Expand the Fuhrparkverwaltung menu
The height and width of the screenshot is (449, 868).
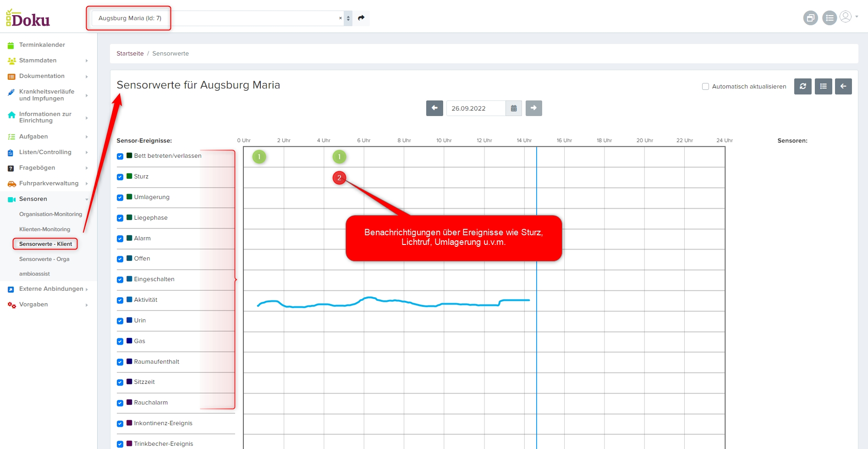pyautogui.click(x=87, y=183)
